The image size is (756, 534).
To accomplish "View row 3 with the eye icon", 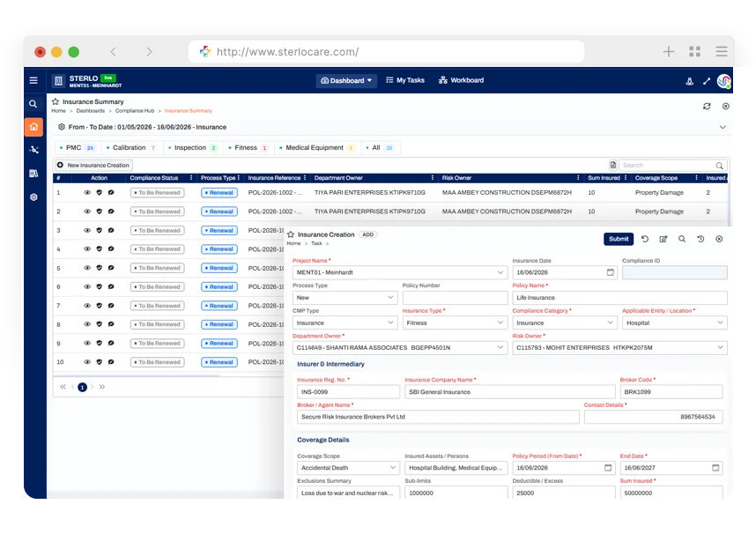I will coord(87,231).
